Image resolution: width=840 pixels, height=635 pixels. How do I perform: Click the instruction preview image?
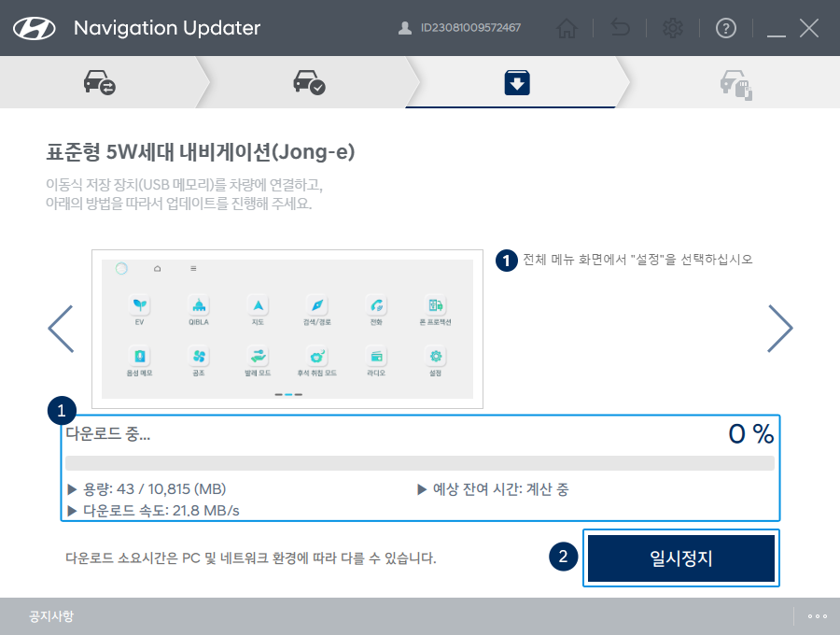(x=287, y=329)
